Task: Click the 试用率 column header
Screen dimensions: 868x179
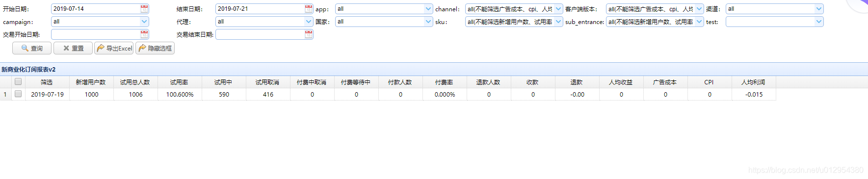Action: pos(180,82)
